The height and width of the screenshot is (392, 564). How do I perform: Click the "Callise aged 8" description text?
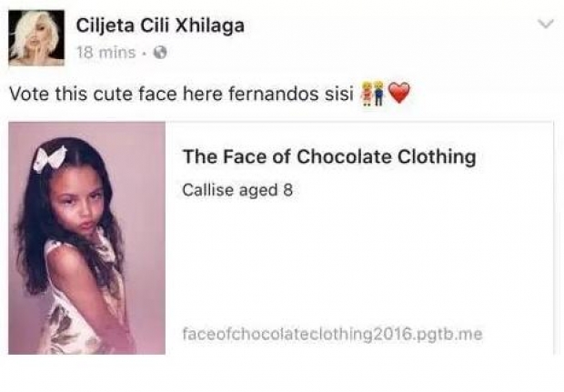(237, 190)
